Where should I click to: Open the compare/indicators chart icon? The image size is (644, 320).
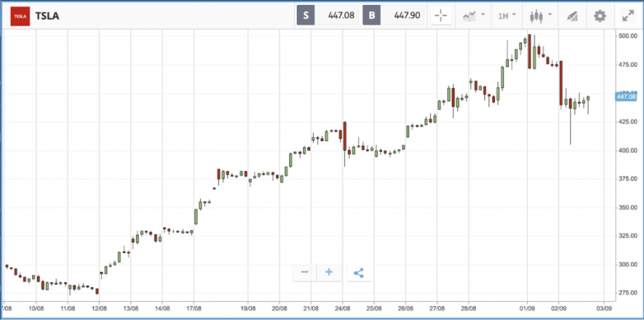coord(469,16)
